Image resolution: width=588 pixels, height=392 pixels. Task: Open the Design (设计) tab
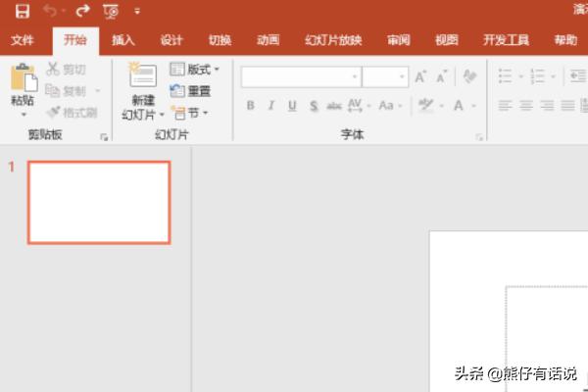(171, 40)
